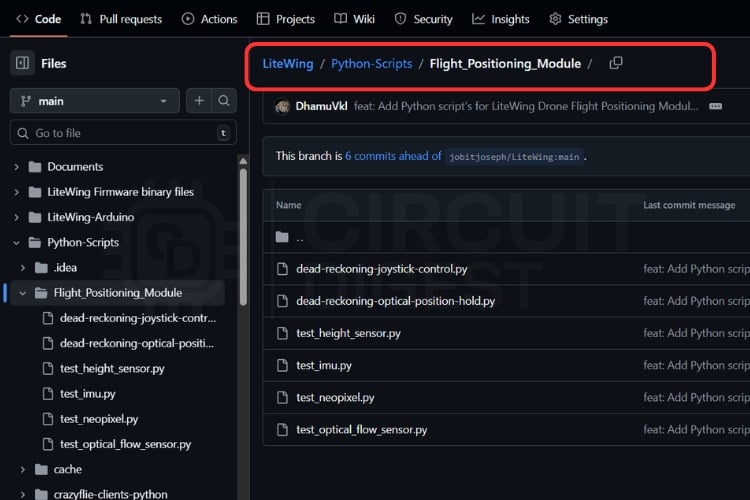This screenshot has width=750, height=500.
Task: Expand the Documents folder
Action: (17, 167)
